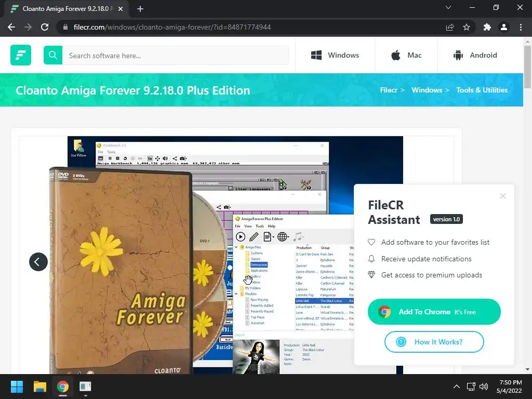The width and height of the screenshot is (532, 399).
Task: Open Windows Start menu
Action: [x=17, y=387]
